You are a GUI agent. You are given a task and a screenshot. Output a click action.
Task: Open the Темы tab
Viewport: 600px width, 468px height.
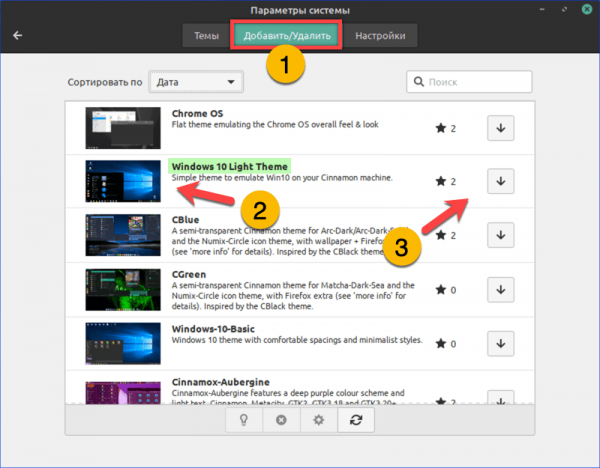(206, 36)
